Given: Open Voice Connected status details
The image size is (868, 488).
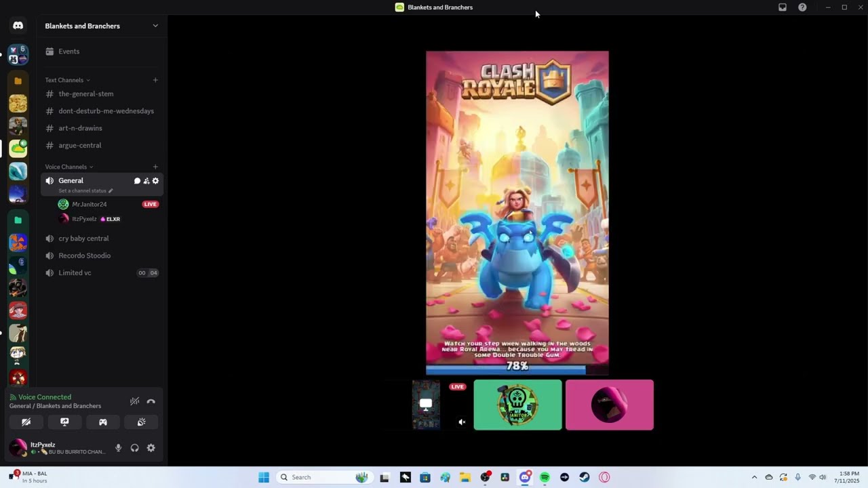Looking at the screenshot, I should tap(45, 397).
